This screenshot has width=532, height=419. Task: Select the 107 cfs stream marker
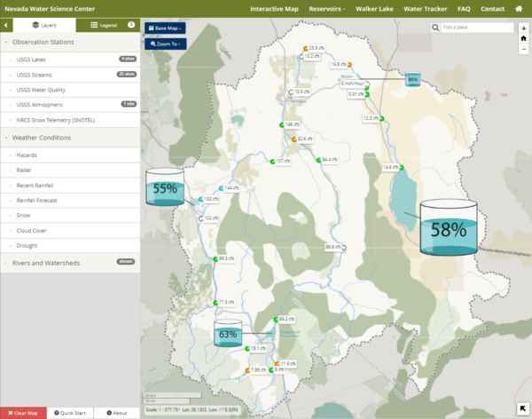pos(272,162)
